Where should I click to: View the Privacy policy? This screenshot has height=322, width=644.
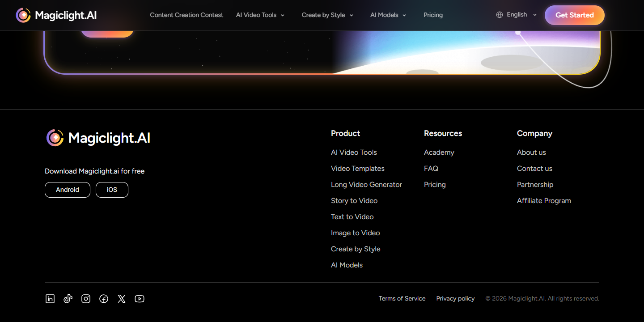coord(455,298)
